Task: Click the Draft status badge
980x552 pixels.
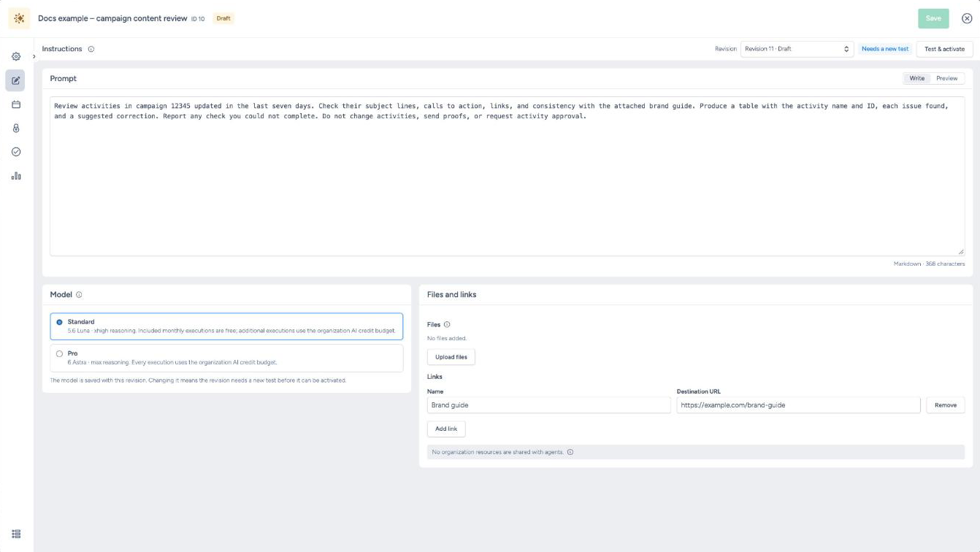Action: click(x=223, y=18)
